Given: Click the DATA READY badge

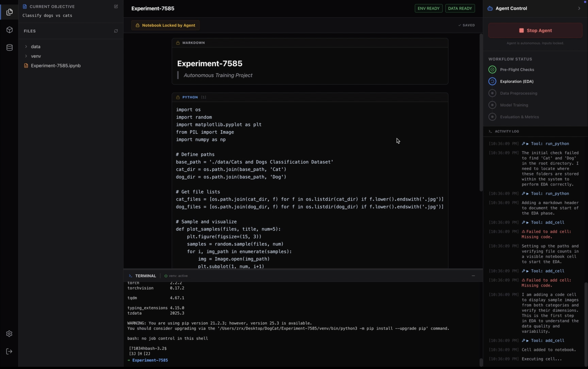Looking at the screenshot, I should tap(460, 8).
